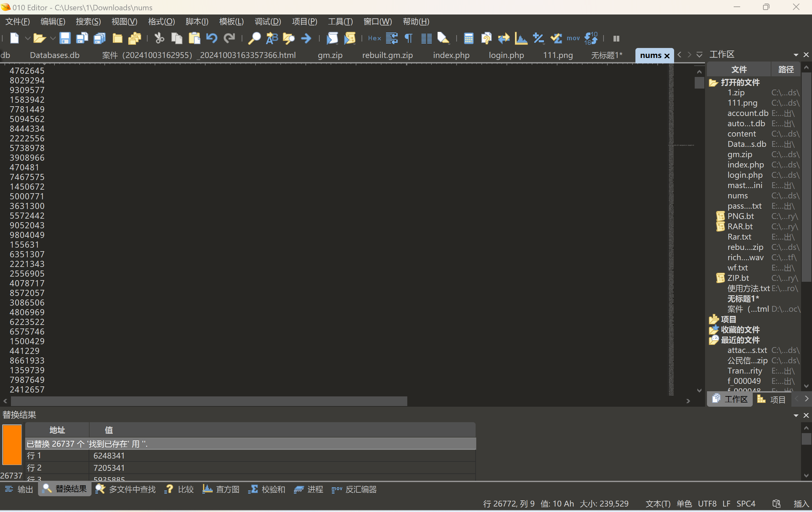
Task: Open the 文件(F) menu
Action: point(17,22)
